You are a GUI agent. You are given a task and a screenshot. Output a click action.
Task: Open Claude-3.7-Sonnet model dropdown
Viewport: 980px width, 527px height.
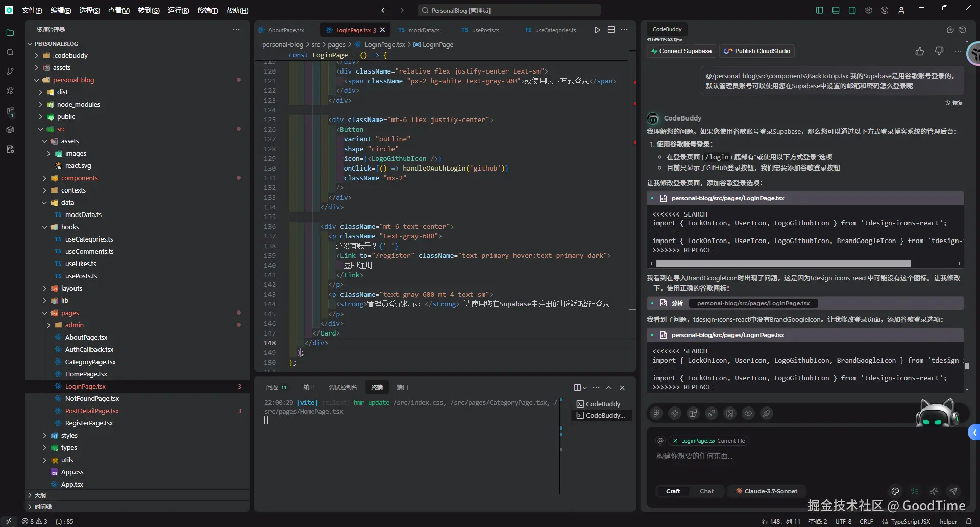click(x=767, y=491)
